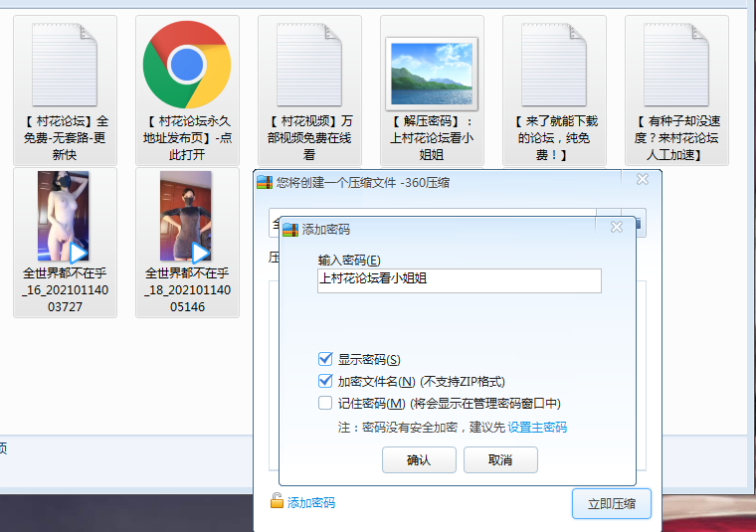Select the text file ending 人工加速
This screenshot has height=532, width=756.
pyautogui.click(x=676, y=66)
